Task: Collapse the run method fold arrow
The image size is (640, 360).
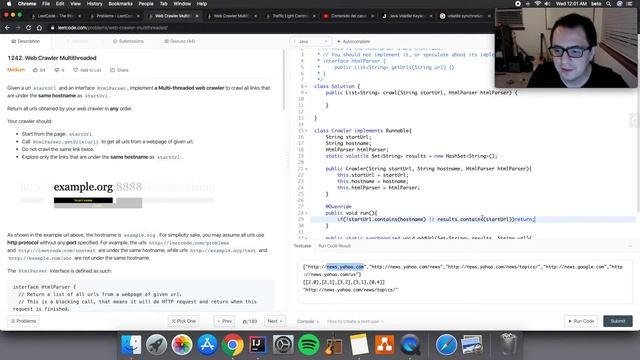Action: 307,213
